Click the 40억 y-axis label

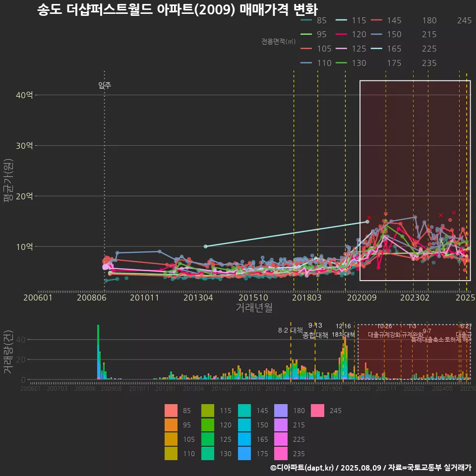pos(24,95)
